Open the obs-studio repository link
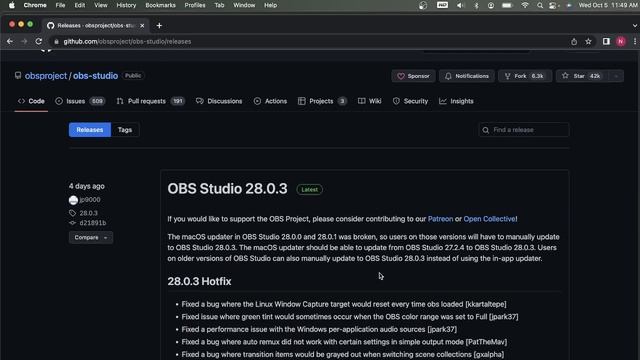 tap(96, 76)
